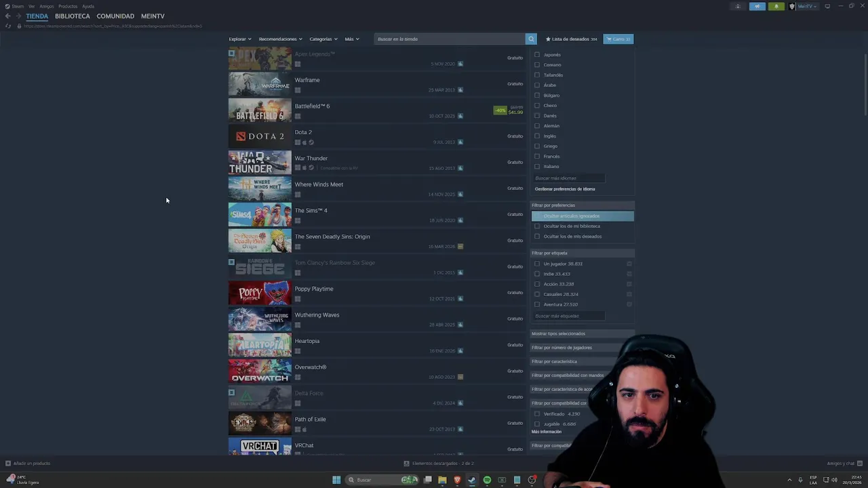Image resolution: width=868 pixels, height=488 pixels.
Task: Open the Dota 2 game thumbnail
Action: (x=260, y=136)
